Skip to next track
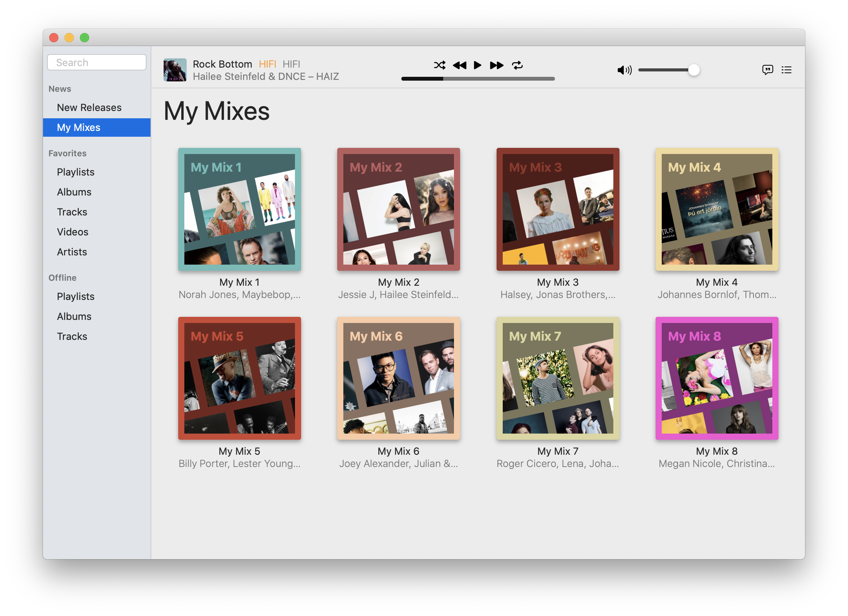848x616 pixels. (x=497, y=65)
